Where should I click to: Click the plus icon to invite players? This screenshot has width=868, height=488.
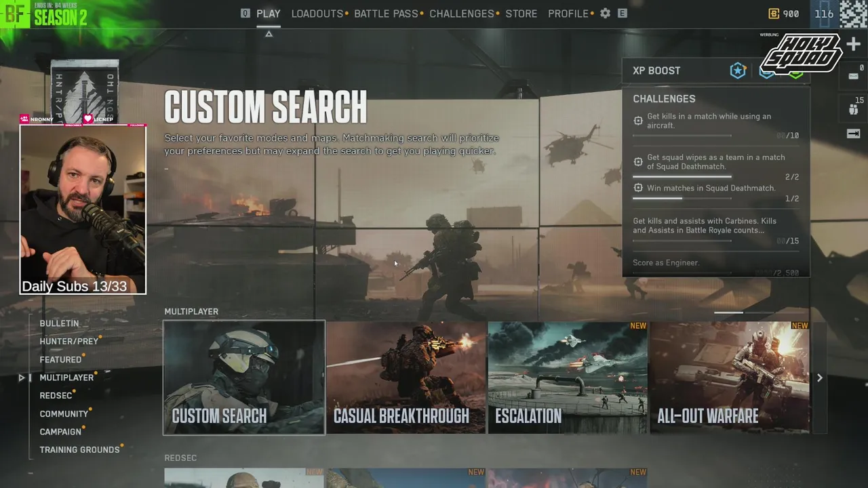854,44
